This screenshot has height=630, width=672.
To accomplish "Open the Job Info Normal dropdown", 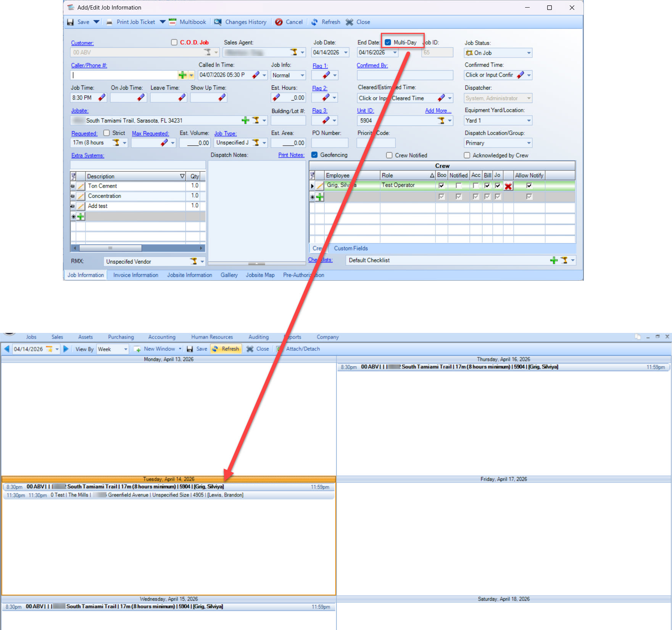I will (x=302, y=76).
